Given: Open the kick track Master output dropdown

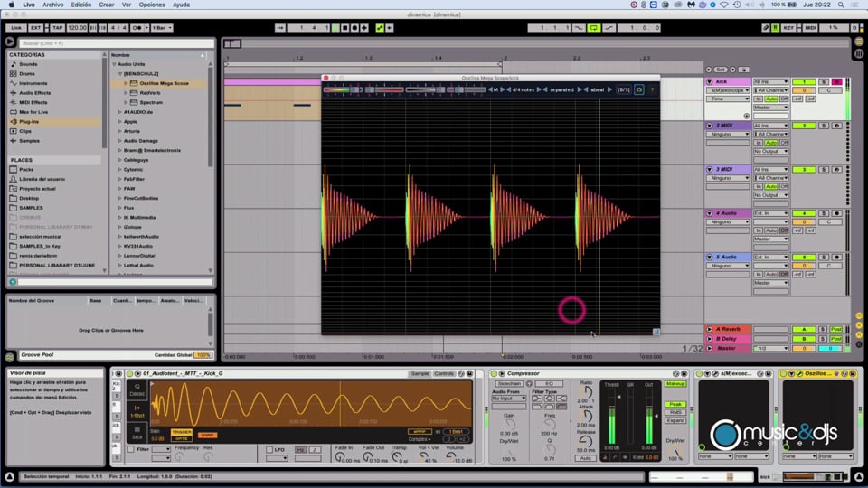Looking at the screenshot, I should [x=770, y=108].
